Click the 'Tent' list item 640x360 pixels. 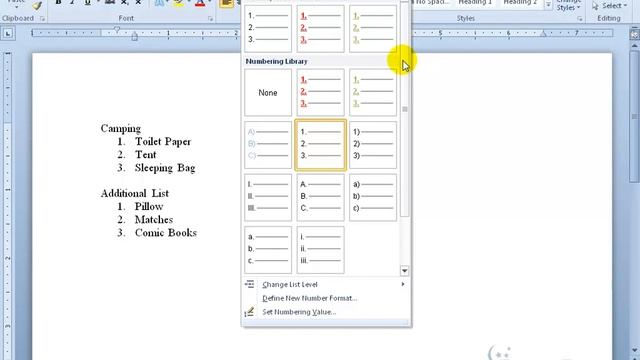(145, 155)
